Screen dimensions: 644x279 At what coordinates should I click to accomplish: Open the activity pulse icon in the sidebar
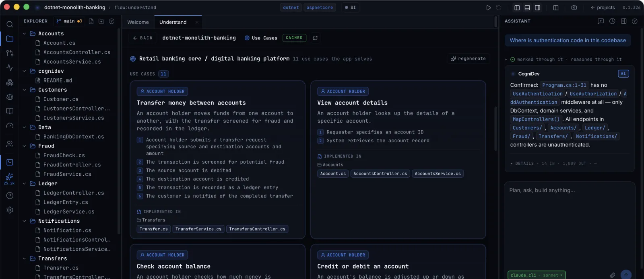(10, 68)
